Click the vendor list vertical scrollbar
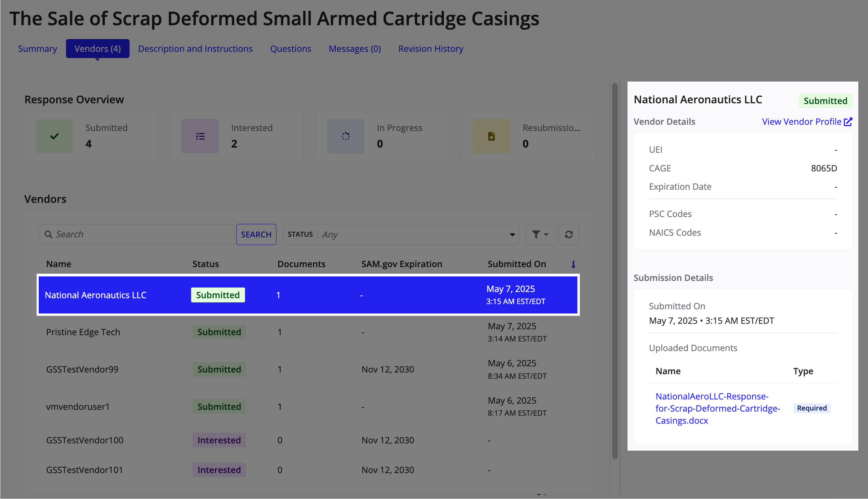The width and height of the screenshot is (868, 499). tap(615, 271)
